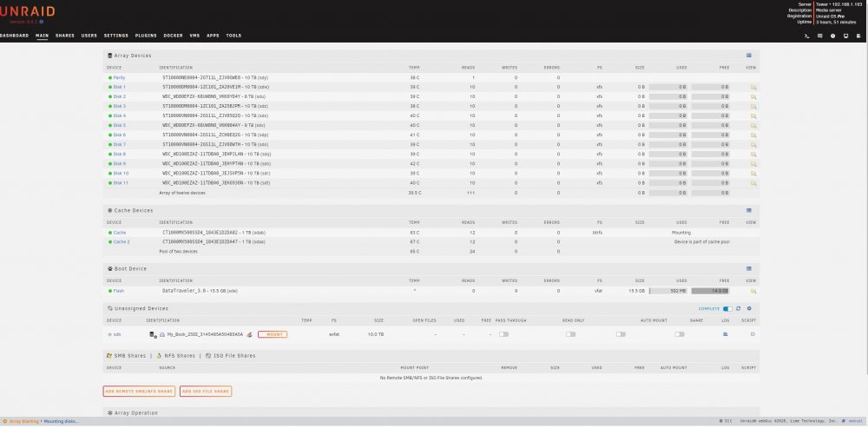
Task: Browse Disk 10 via its view icon
Action: tap(753, 174)
